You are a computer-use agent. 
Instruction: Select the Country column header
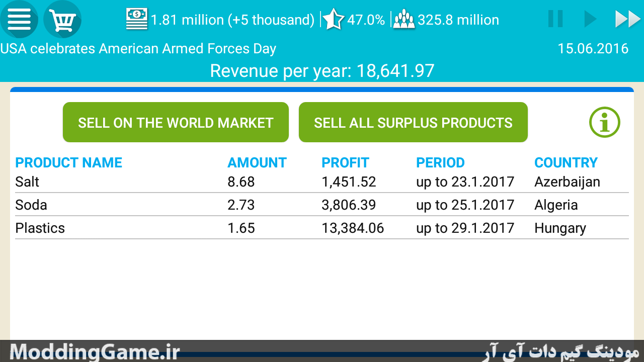pos(566,163)
